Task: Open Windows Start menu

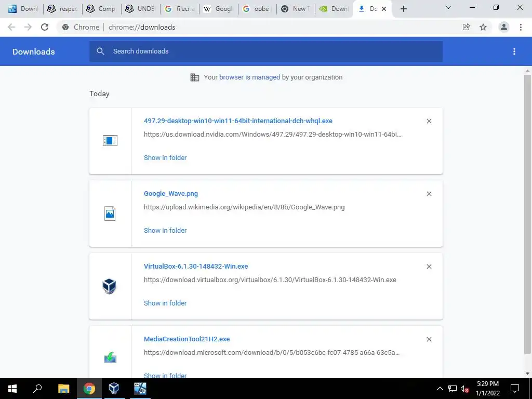Action: 12,389
